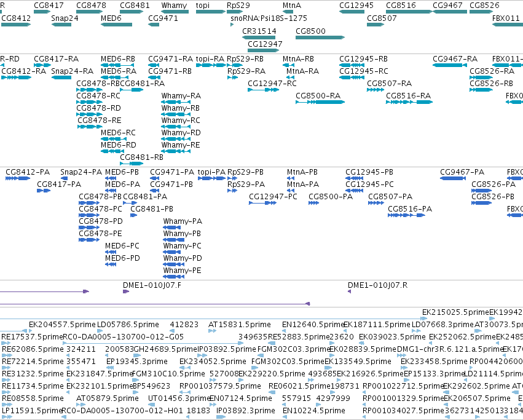
Task: Select the CG9467-RA transcript label
Action: pos(455,59)
